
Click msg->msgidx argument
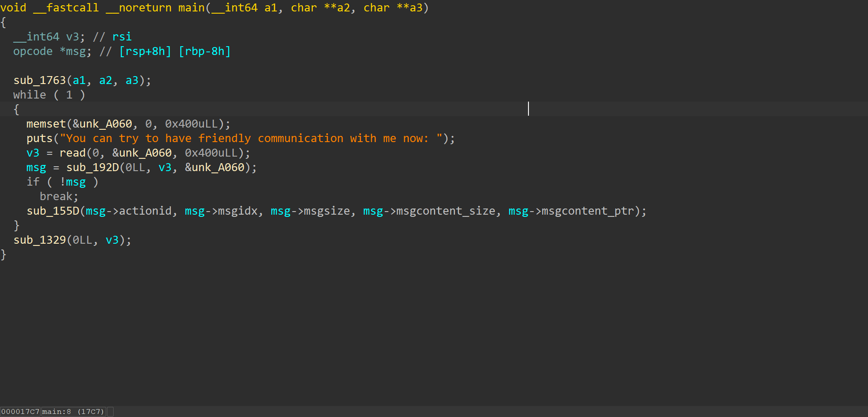(221, 211)
